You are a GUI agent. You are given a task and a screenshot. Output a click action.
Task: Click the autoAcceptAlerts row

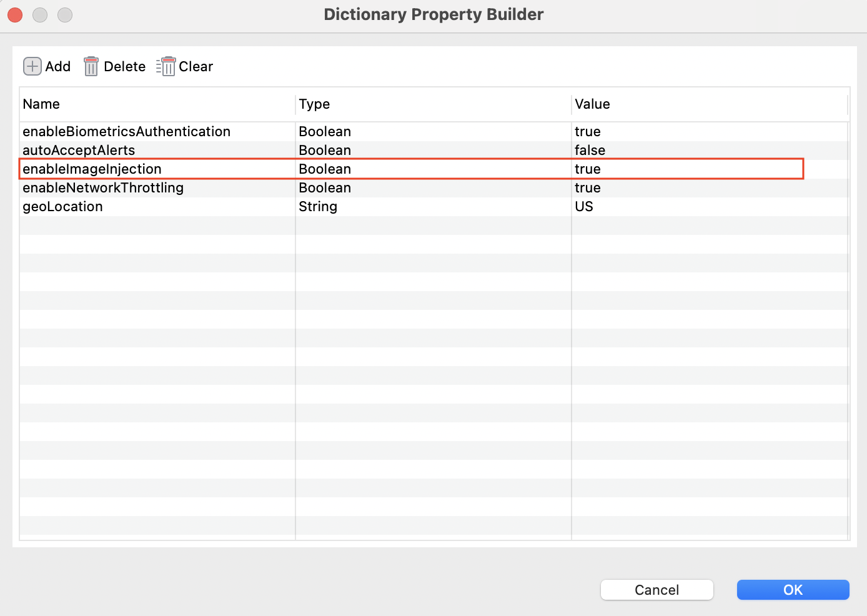pos(79,150)
